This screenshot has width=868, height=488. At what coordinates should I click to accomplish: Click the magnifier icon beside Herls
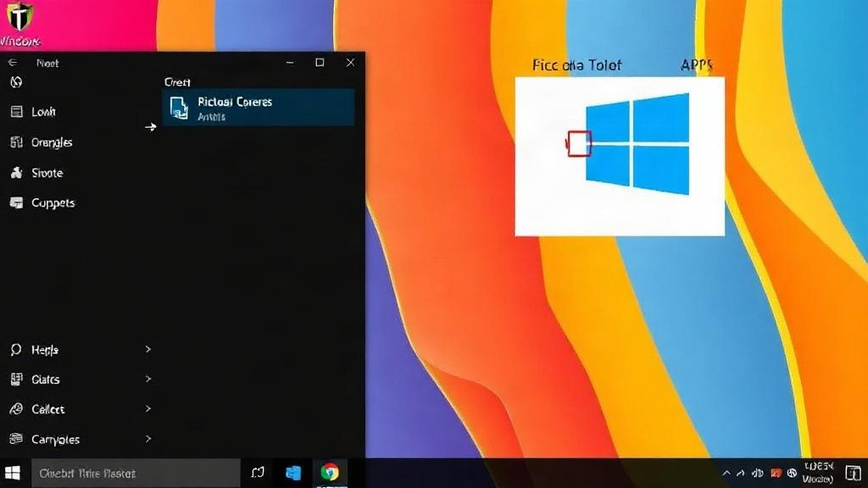pyautogui.click(x=16, y=350)
